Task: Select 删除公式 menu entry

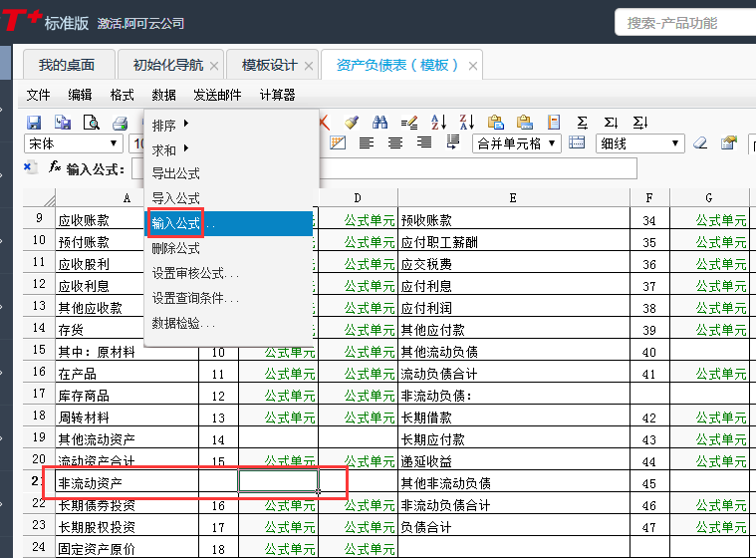Action: tap(176, 248)
